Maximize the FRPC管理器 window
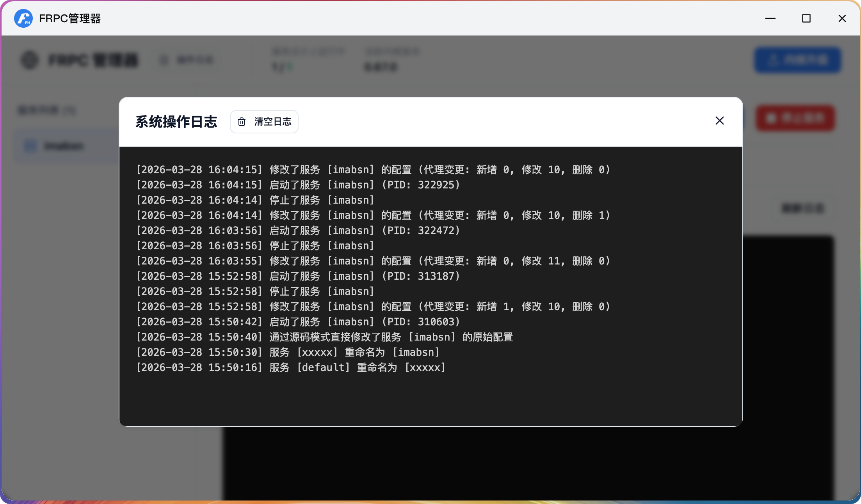861x504 pixels. coord(806,18)
